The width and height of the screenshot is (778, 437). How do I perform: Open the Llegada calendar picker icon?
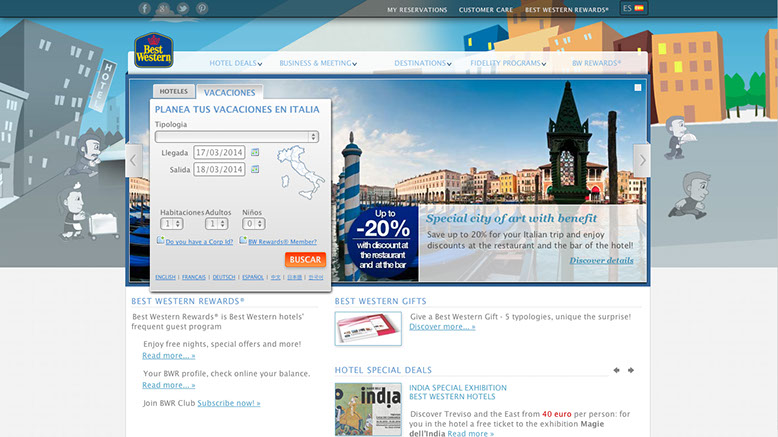pos(255,152)
